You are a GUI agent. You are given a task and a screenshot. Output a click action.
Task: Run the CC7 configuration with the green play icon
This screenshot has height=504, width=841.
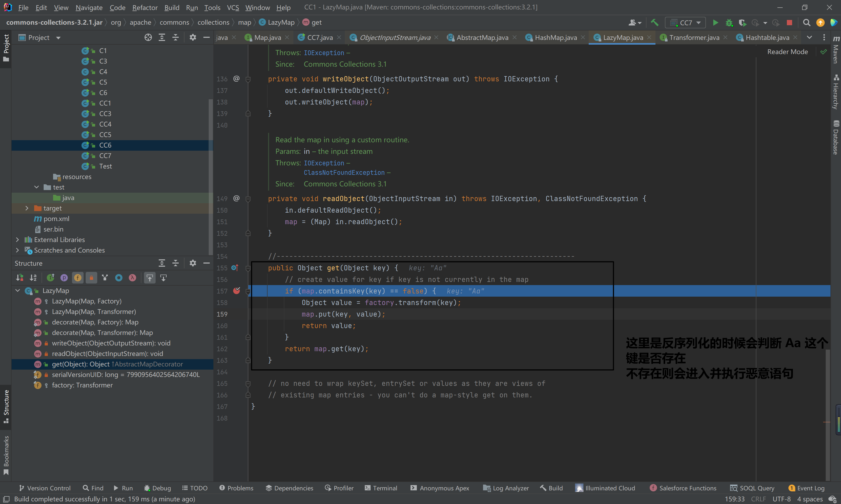click(x=715, y=23)
